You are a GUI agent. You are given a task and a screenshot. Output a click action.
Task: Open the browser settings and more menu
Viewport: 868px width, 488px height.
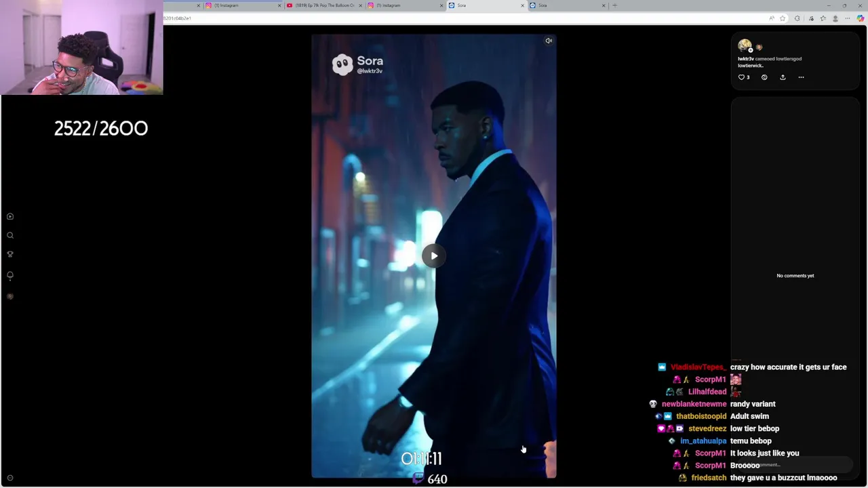(x=847, y=18)
